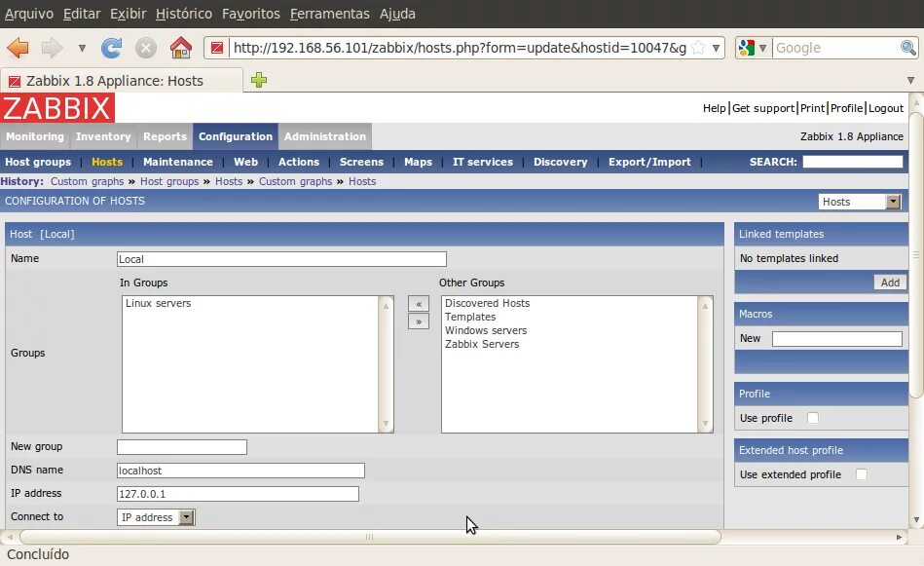Click the horizontal scrollbar thumb
The width and height of the screenshot is (924, 566).
[x=370, y=537]
